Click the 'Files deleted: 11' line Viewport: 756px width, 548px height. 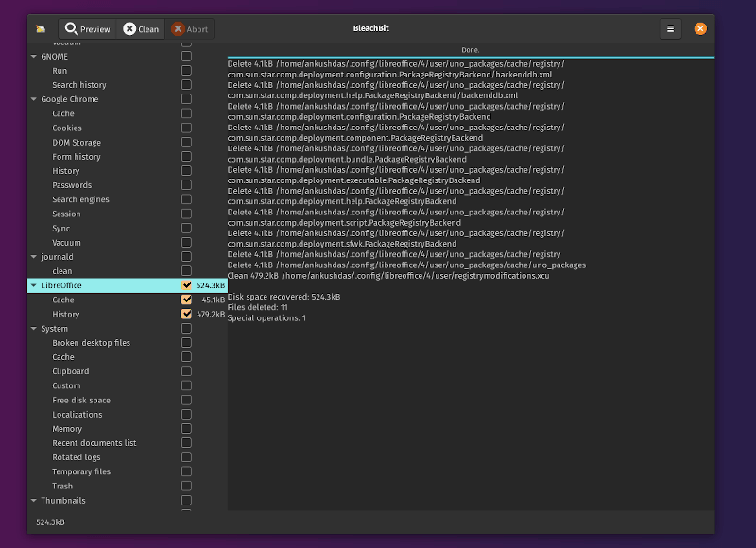257,307
